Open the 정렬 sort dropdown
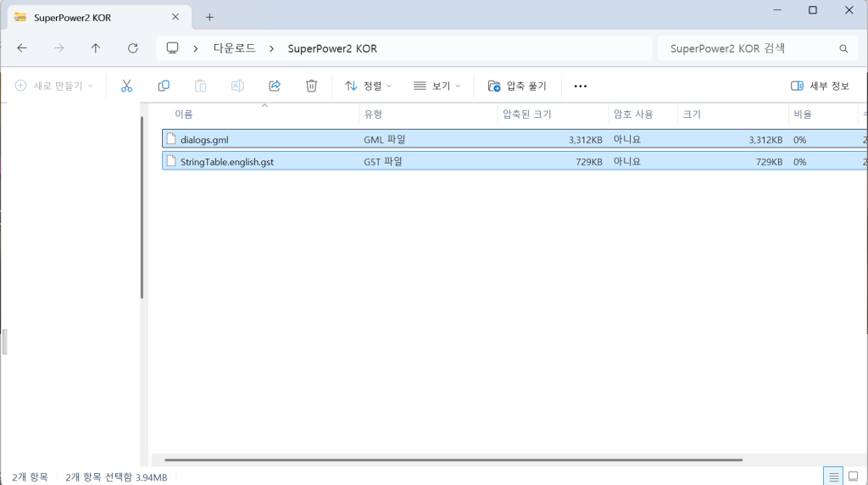 [368, 86]
